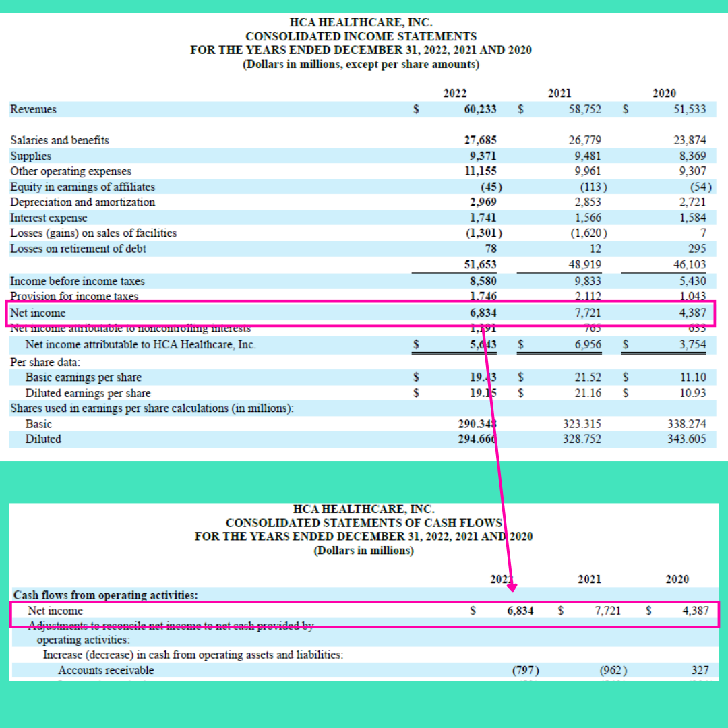This screenshot has width=728, height=728.
Task: Click Consolidated Statements of Cash Flows title
Action: point(364,523)
